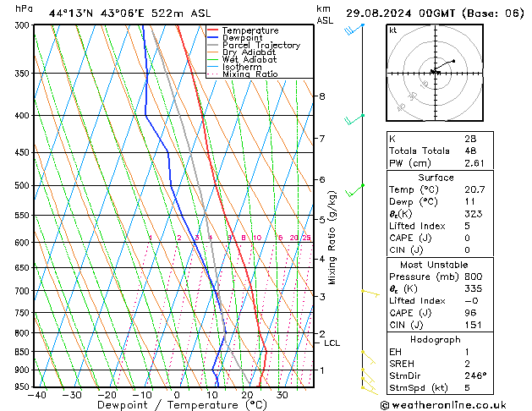
Task: Click the blue Dewpoint line sample in legend
Action: click(x=212, y=37)
